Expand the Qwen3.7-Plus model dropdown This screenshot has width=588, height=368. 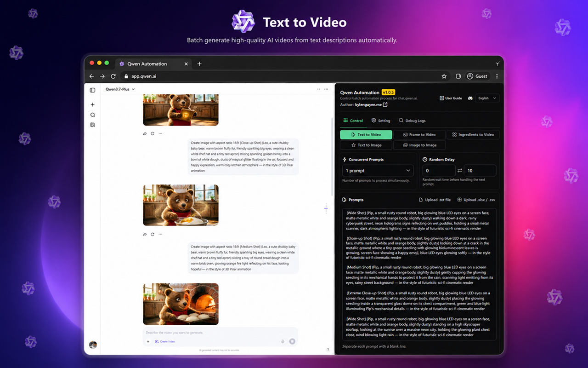[120, 89]
